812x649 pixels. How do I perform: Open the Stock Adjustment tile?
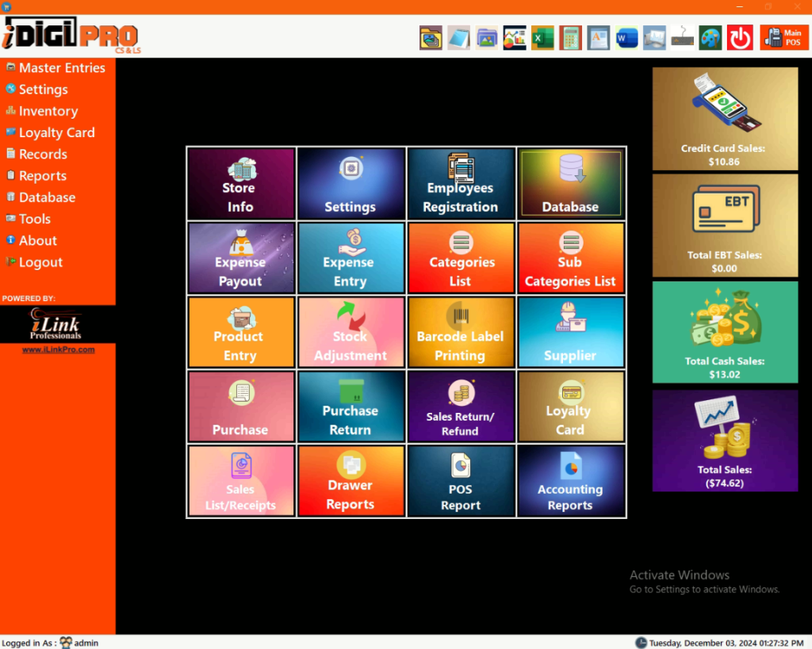(x=351, y=332)
